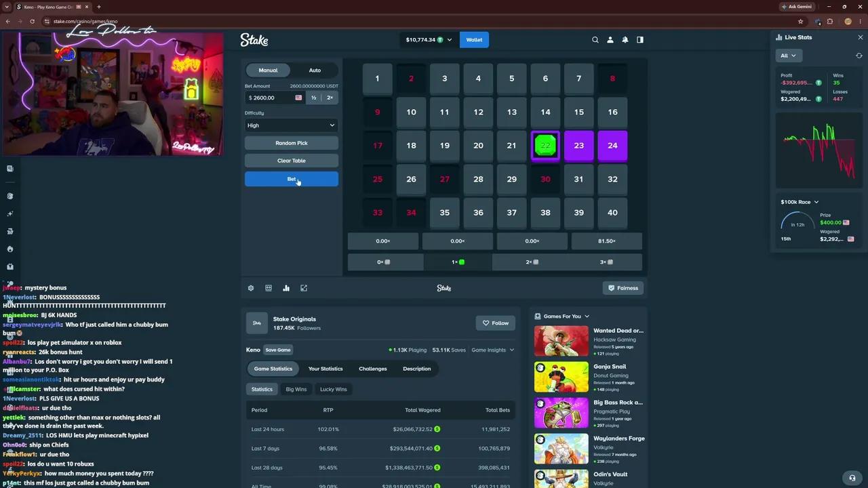Select Keno number 14
This screenshot has width=868, height=488.
pos(545,112)
